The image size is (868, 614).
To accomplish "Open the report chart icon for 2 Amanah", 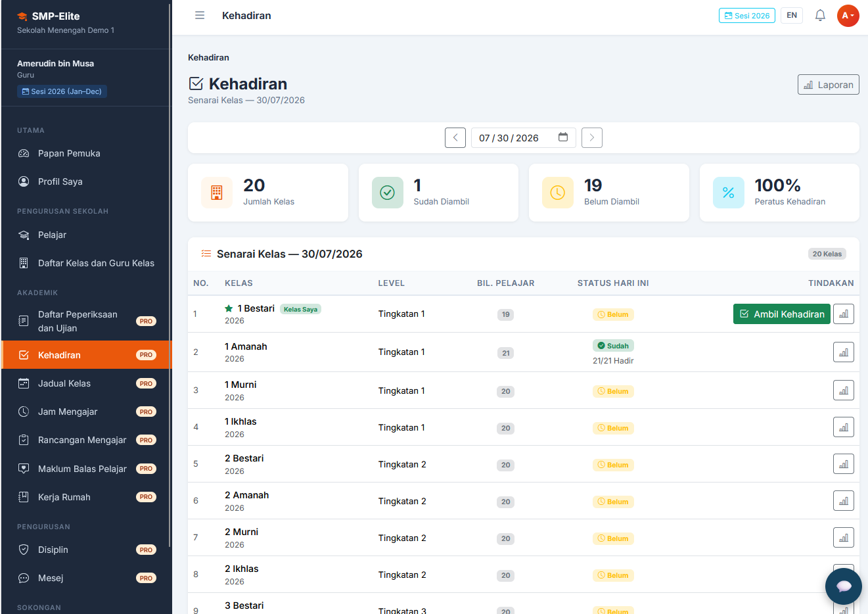I will (x=844, y=501).
